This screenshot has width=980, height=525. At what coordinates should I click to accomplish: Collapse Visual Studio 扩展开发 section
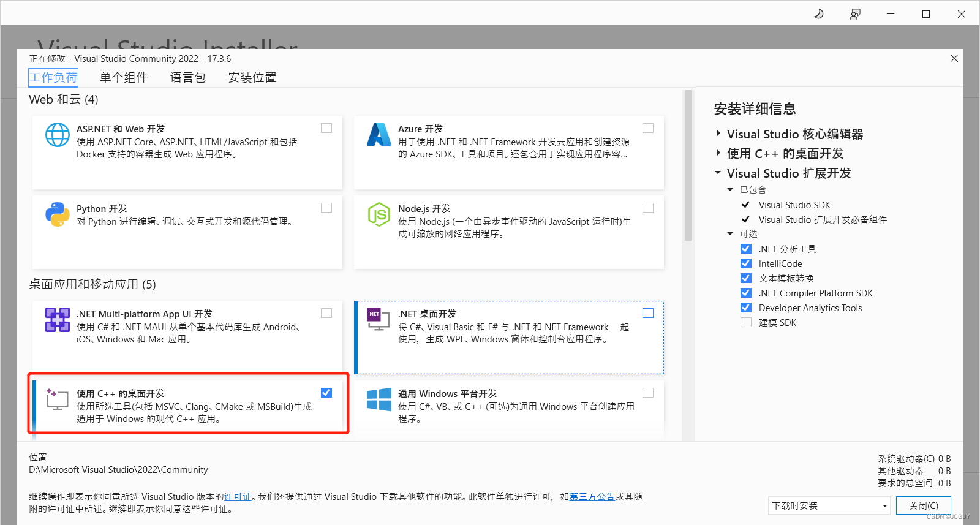click(x=718, y=173)
